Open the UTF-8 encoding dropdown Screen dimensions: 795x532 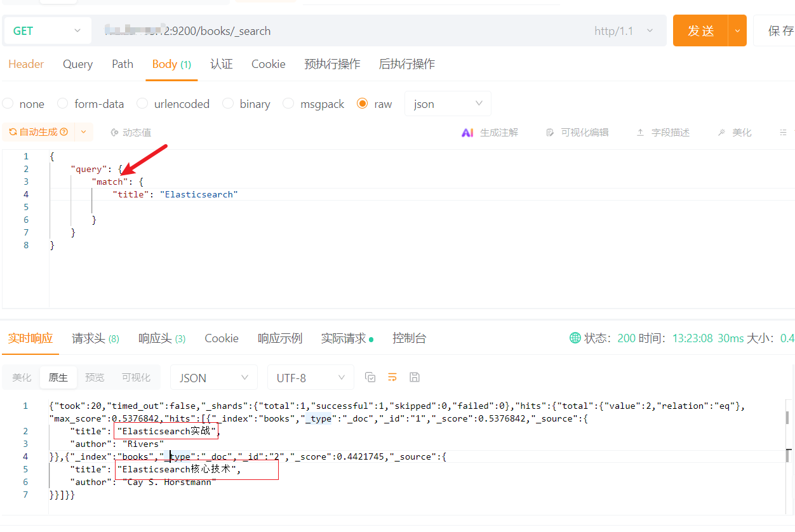pyautogui.click(x=310, y=378)
